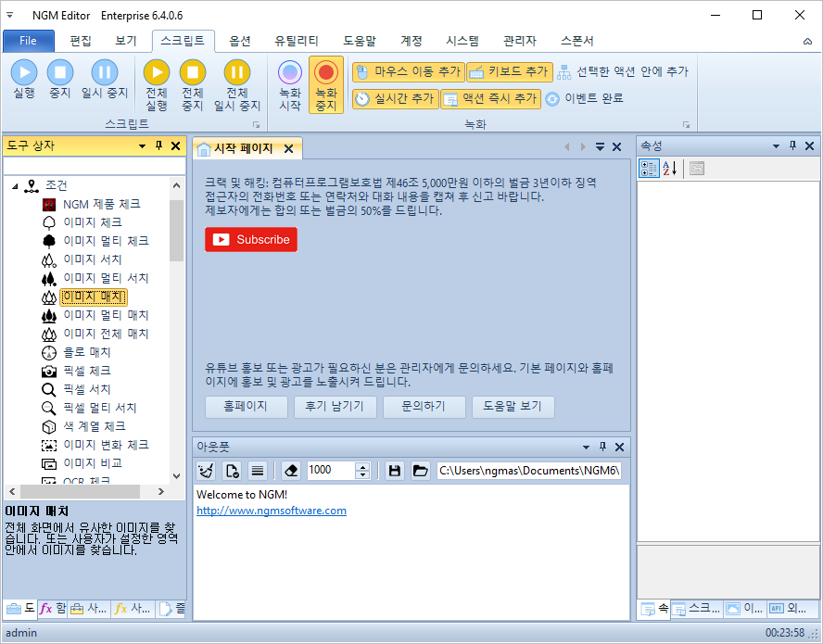Toggle 액션 즉시 추가 option
The height and width of the screenshot is (644, 823).
point(491,98)
